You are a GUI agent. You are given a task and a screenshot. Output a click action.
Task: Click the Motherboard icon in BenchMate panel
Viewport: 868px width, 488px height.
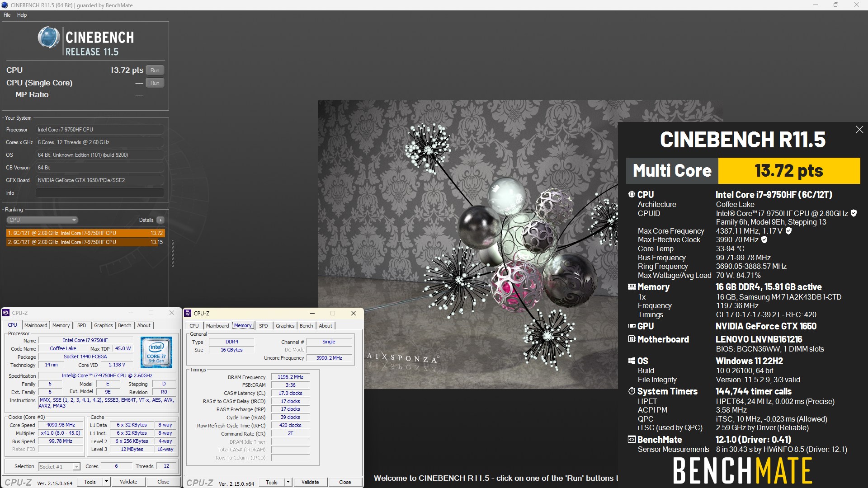[x=632, y=339]
